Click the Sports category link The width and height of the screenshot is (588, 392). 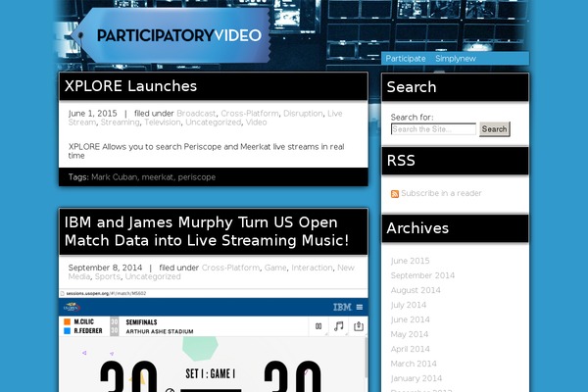point(107,276)
